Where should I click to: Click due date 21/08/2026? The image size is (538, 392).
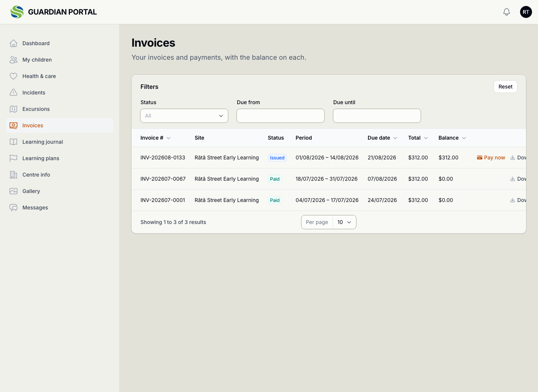click(x=382, y=158)
